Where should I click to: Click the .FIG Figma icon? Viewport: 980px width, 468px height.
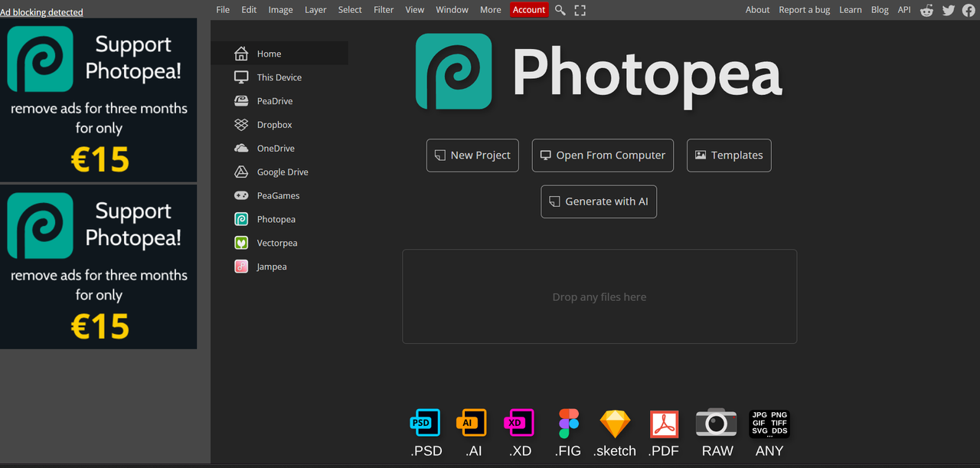(569, 423)
